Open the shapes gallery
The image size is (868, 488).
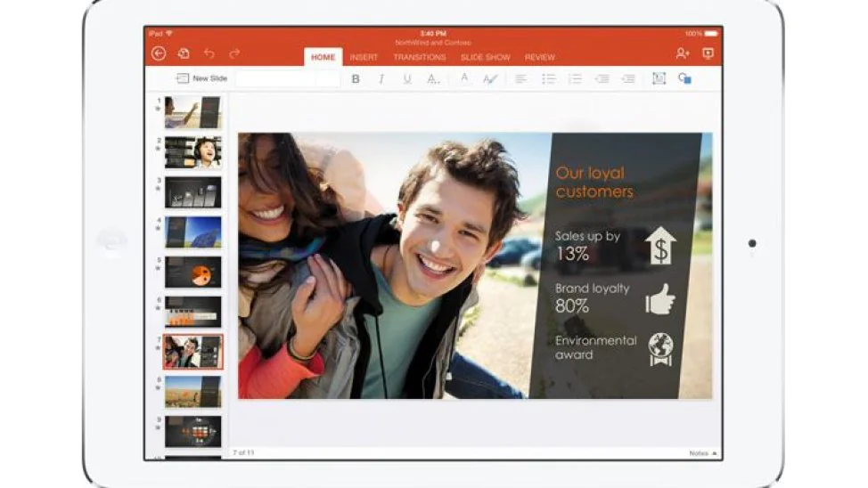[684, 78]
